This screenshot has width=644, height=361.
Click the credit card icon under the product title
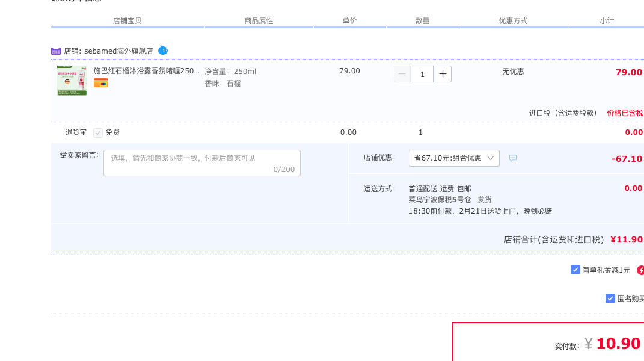click(100, 82)
